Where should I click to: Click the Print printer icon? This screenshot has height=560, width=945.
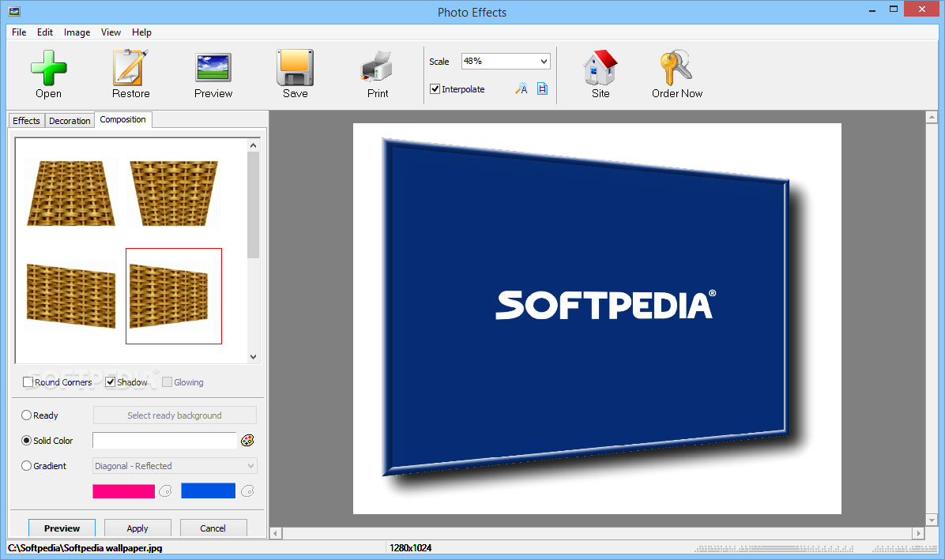(377, 67)
